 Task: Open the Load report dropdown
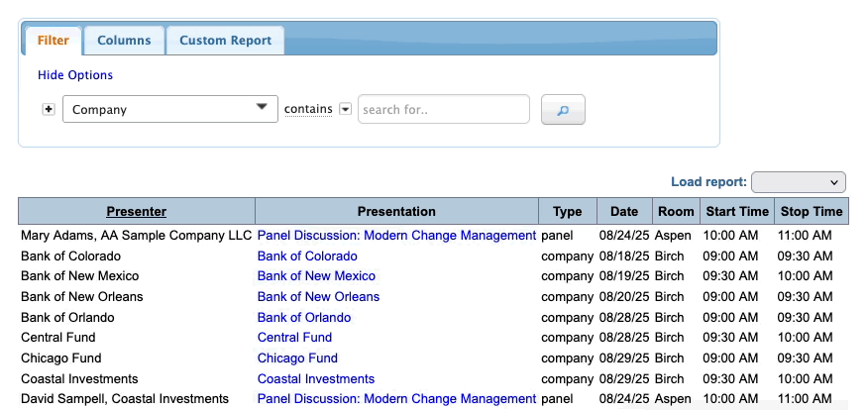798,182
